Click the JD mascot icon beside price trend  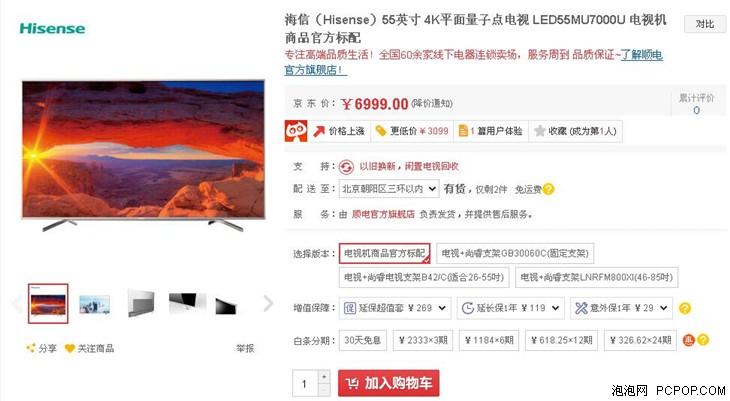(296, 131)
